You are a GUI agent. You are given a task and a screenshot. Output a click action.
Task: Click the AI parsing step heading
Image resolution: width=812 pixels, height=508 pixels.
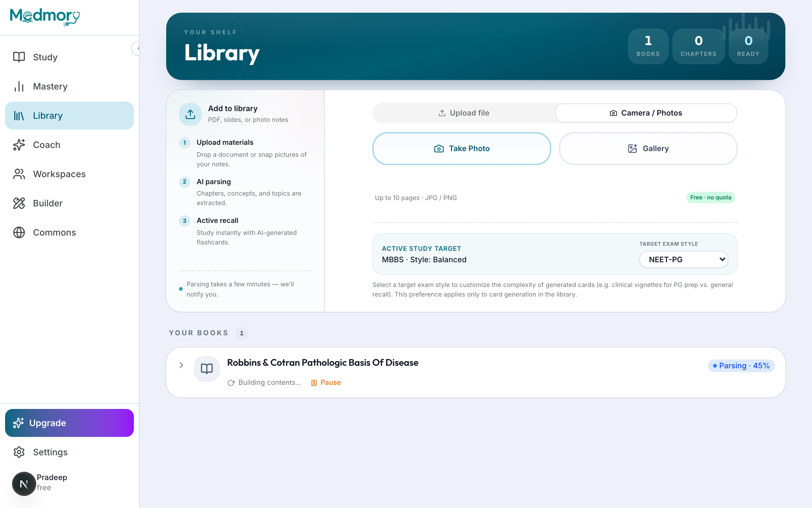pos(214,182)
